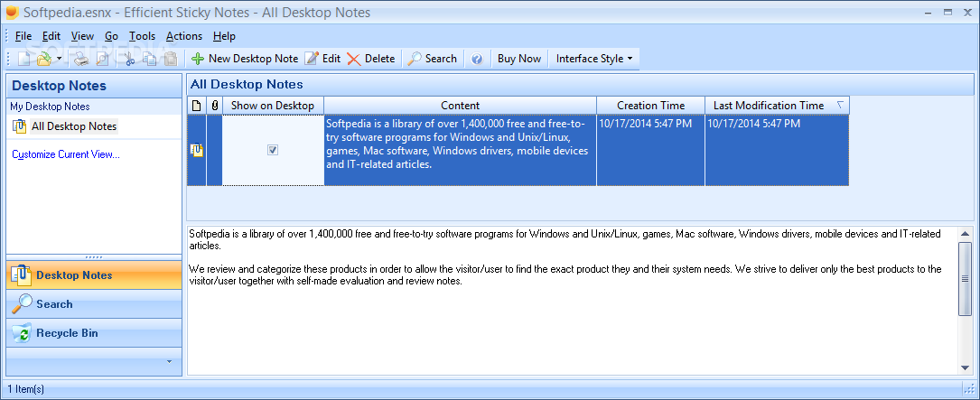Click the Cut scissors icon
Image resolution: width=980 pixels, height=400 pixels.
(129, 59)
